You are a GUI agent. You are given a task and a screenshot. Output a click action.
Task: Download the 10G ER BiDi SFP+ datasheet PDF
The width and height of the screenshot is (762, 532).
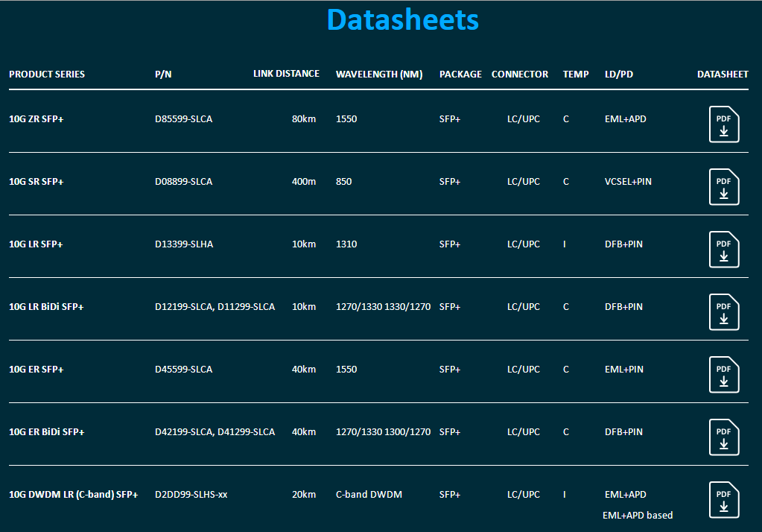point(724,437)
